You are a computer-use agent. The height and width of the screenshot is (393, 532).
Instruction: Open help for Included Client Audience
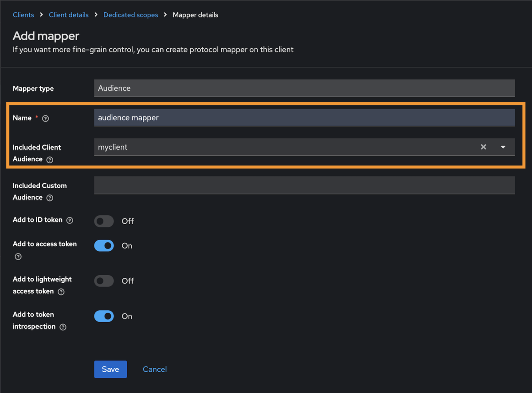50,160
